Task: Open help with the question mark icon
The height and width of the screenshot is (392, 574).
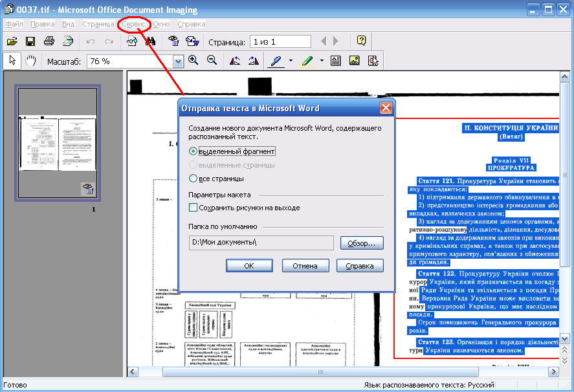Action: (361, 41)
